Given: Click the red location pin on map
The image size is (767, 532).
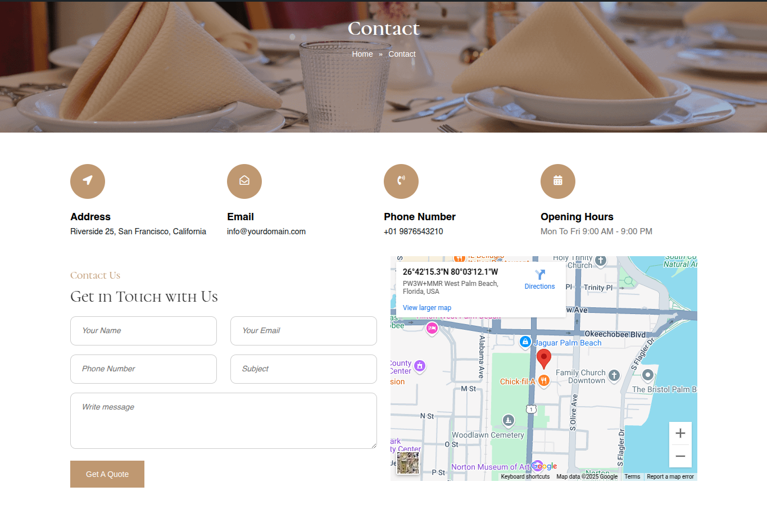Looking at the screenshot, I should click(544, 358).
